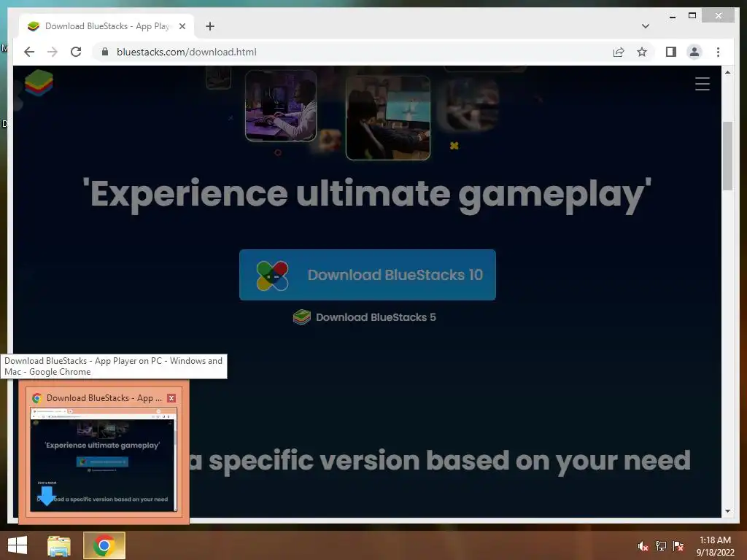Screen dimensions: 747x560
Task: Click the Chrome taskbar icon
Action: (104, 545)
